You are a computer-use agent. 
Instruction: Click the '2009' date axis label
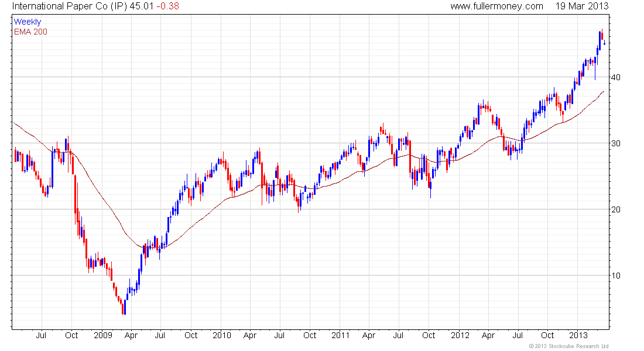click(102, 335)
